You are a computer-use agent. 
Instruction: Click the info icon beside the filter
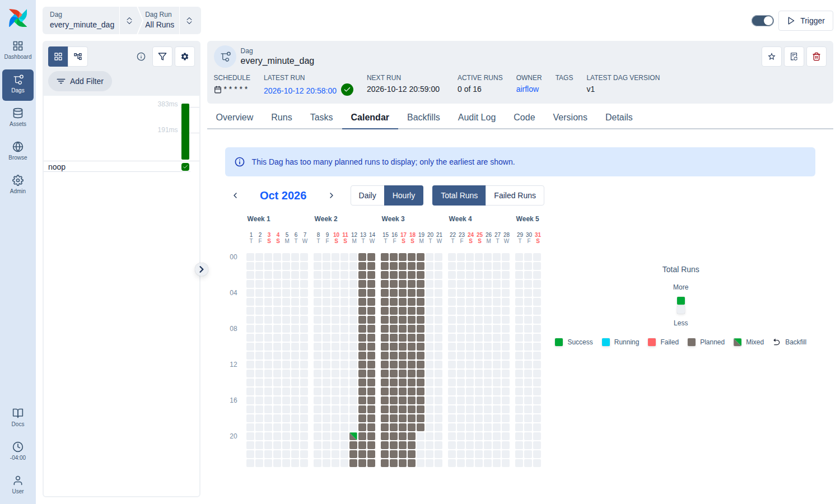[141, 57]
